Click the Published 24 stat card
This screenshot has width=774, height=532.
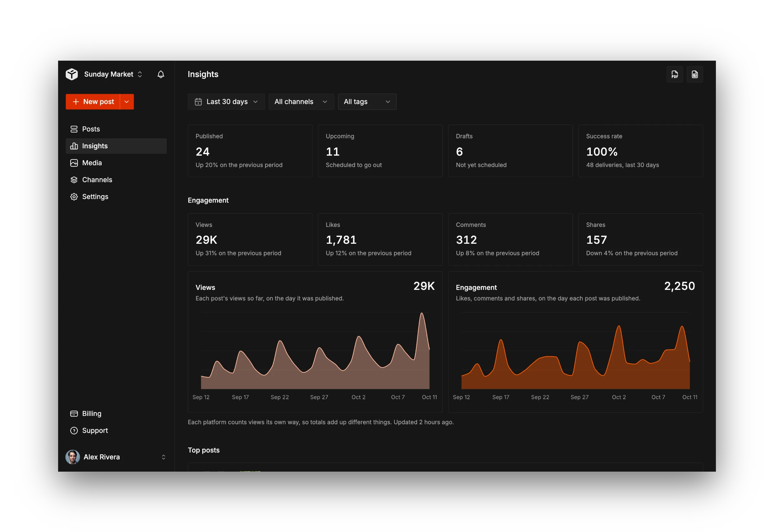(x=250, y=151)
